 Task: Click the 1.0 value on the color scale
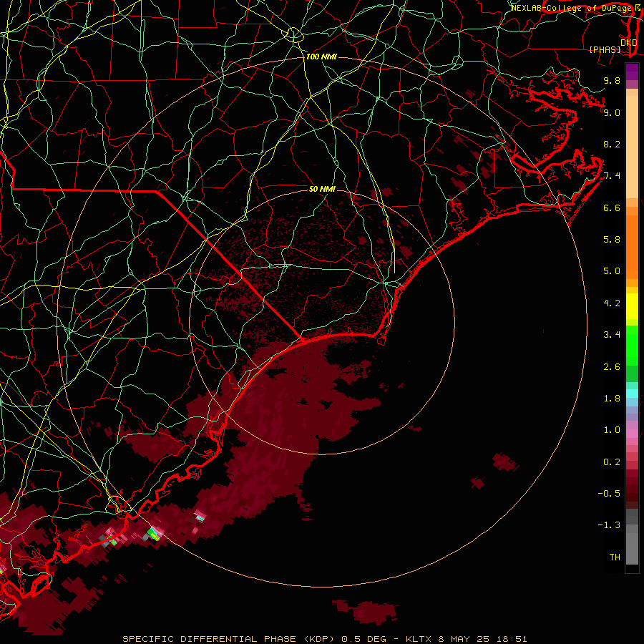pos(612,429)
